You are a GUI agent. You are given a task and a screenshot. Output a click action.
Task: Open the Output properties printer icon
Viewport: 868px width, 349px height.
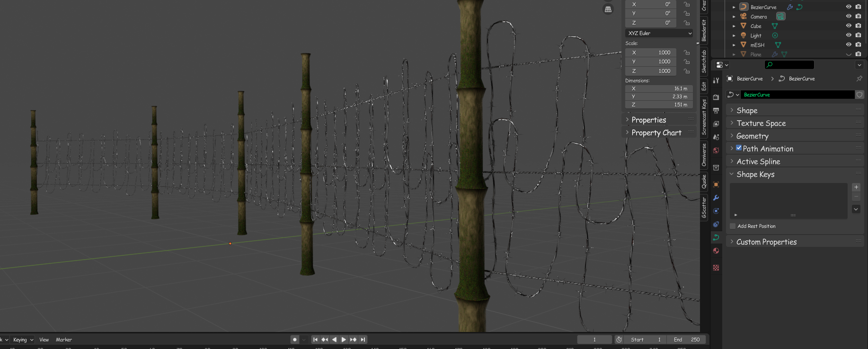click(716, 110)
